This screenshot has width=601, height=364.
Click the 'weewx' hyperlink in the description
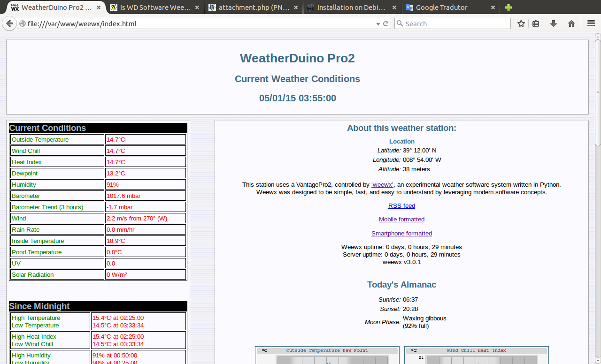(382, 185)
